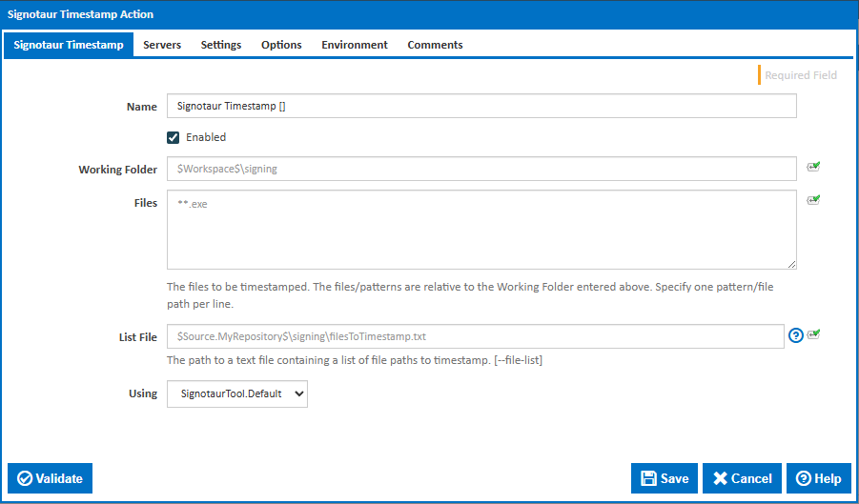The image size is (859, 504).
Task: Open the Using dropdown showing SignotaurTool.Default
Action: click(237, 393)
